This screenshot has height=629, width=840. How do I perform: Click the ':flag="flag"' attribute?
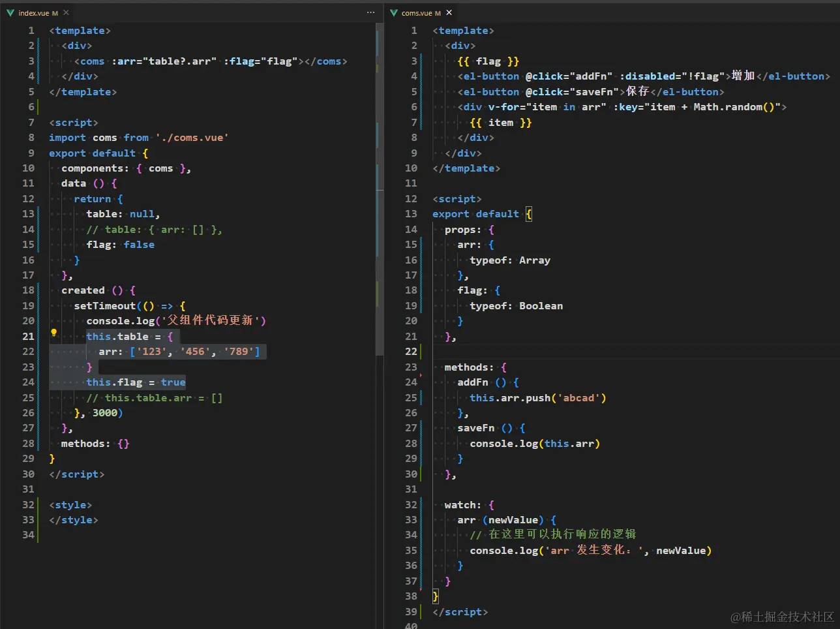(260, 61)
